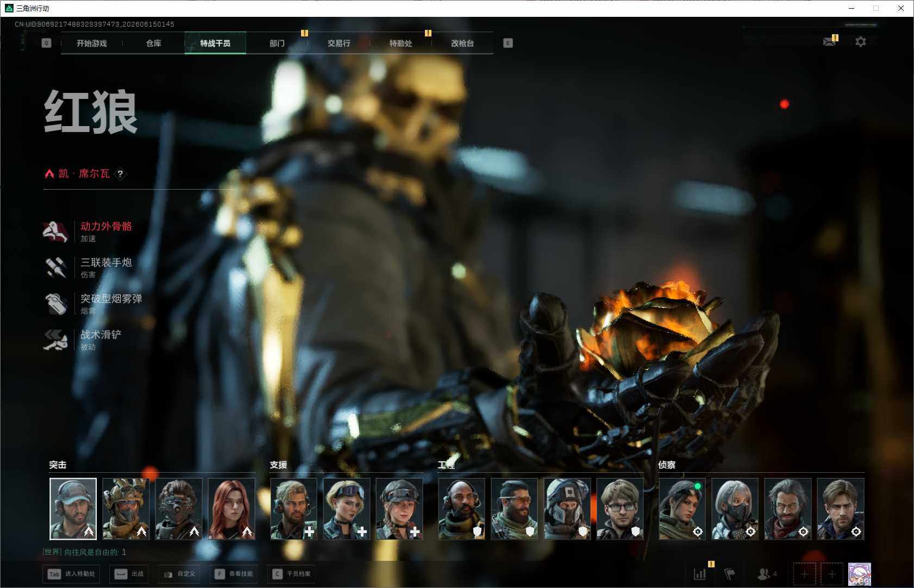Select the last 侦察 operator portrait
This screenshot has width=914, height=588.
(841, 509)
